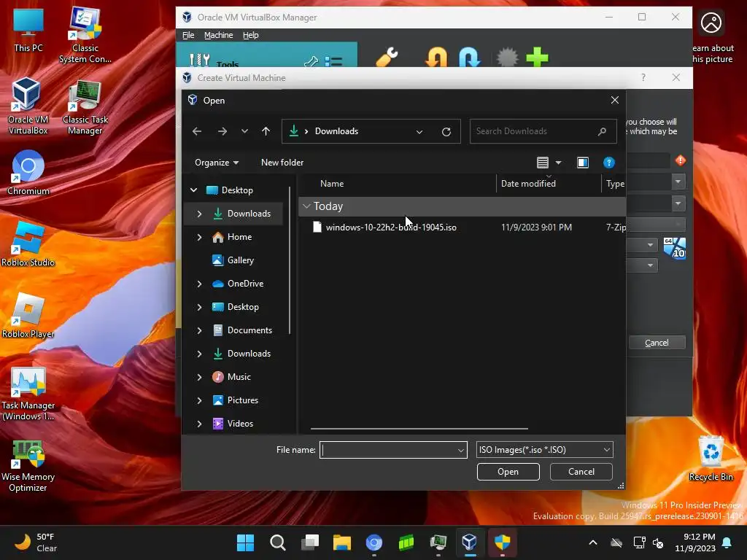Refresh the Downloads folder listing
This screenshot has width=747, height=560.
(446, 131)
